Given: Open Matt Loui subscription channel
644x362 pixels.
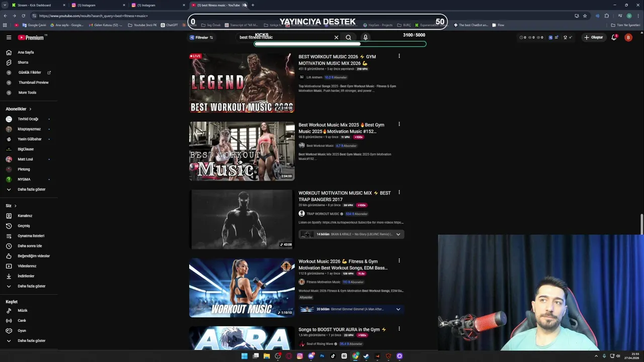Looking at the screenshot, I should (25, 159).
